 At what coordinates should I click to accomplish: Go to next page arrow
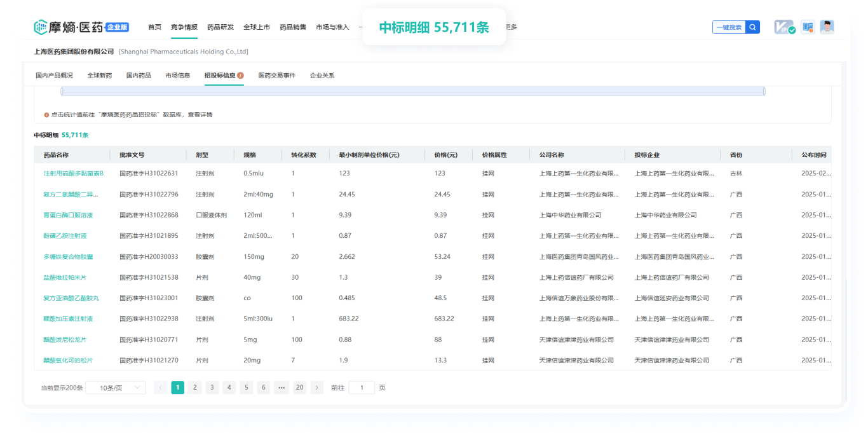click(x=316, y=387)
